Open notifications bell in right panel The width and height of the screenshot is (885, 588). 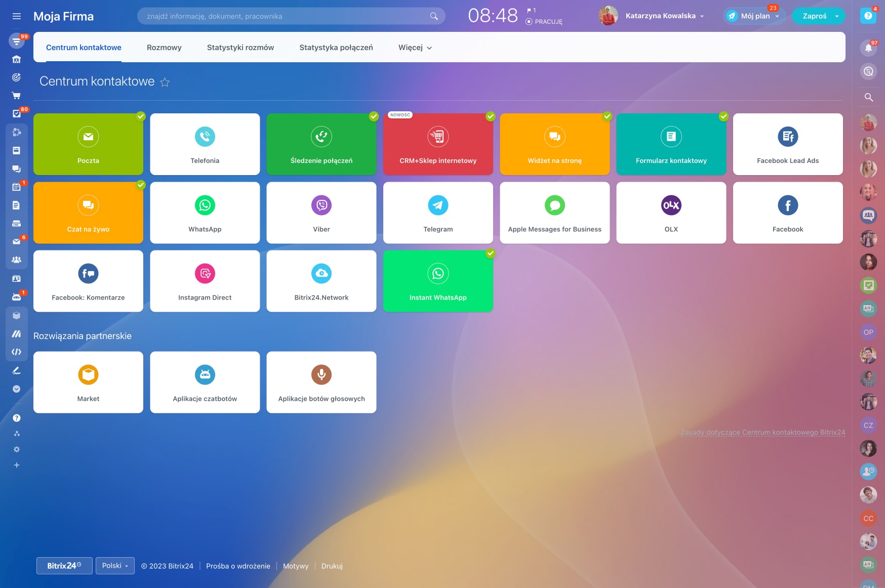click(868, 48)
